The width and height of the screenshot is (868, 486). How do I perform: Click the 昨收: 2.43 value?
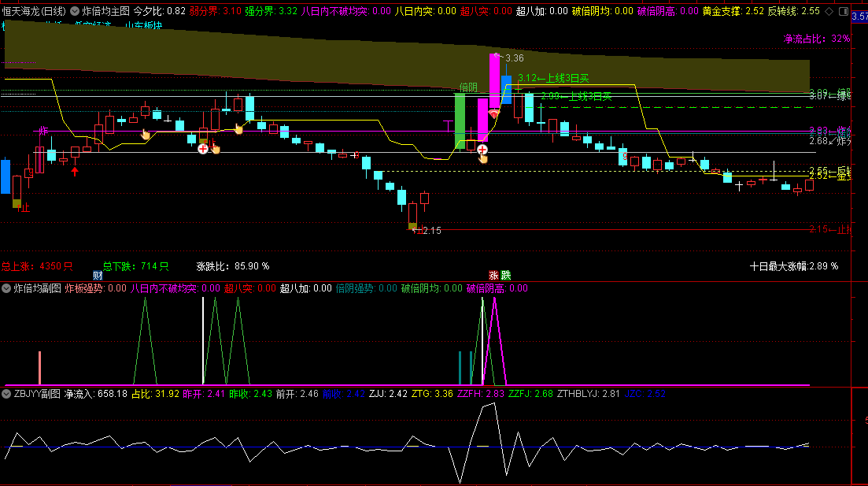(x=251, y=394)
